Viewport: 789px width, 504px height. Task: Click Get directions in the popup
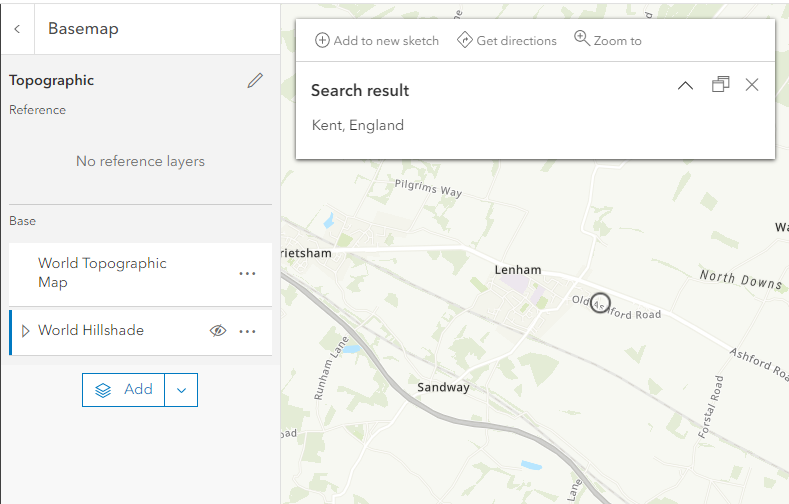506,41
